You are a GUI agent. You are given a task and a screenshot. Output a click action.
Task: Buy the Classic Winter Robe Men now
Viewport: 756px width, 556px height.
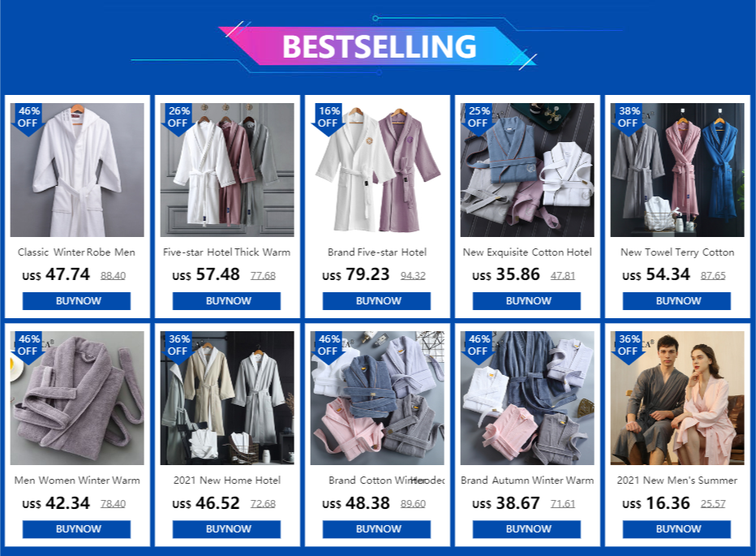point(77,300)
